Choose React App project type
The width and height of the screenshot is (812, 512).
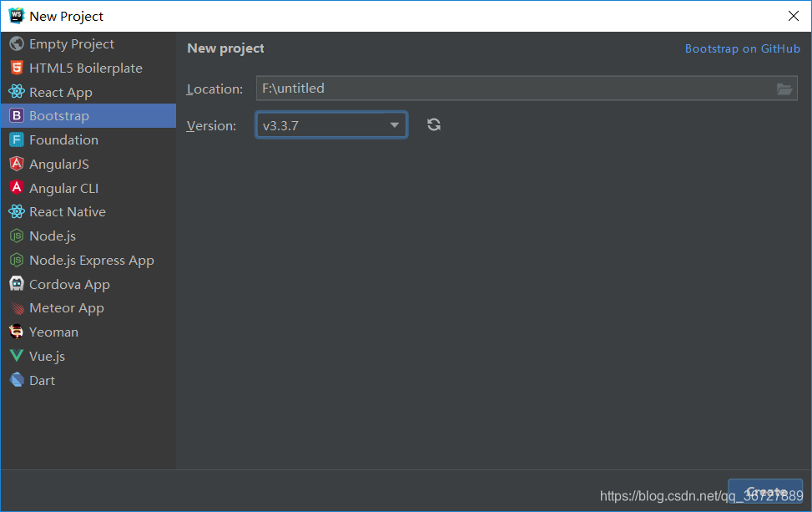pos(88,92)
